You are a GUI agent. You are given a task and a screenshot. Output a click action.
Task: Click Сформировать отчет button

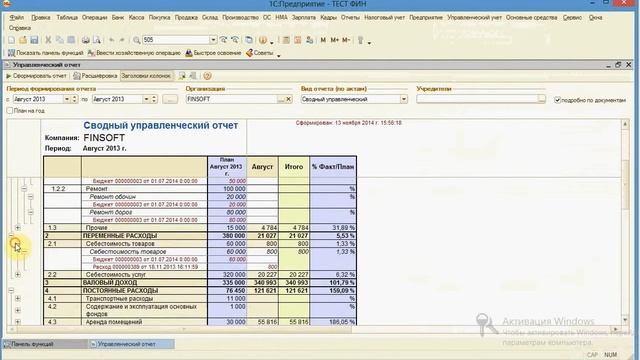(36, 76)
